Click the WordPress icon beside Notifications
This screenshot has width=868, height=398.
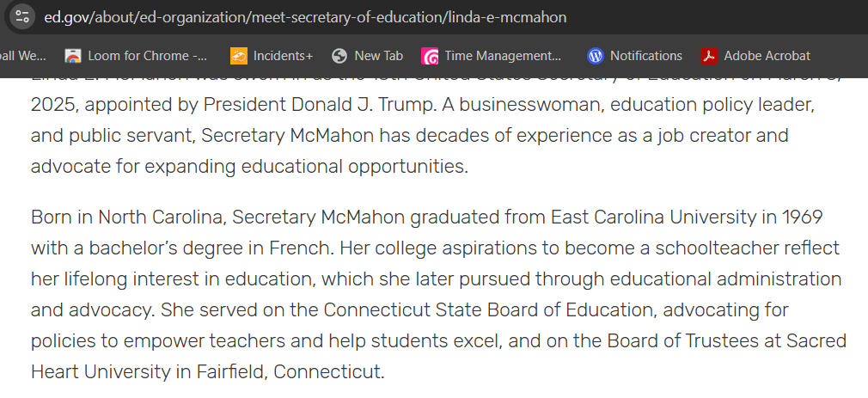point(596,56)
